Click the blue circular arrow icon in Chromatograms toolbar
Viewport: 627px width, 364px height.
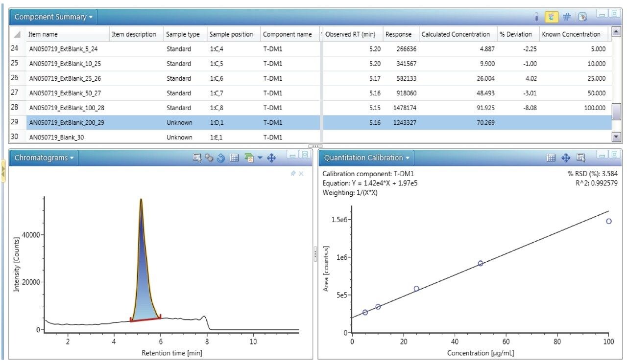click(221, 158)
